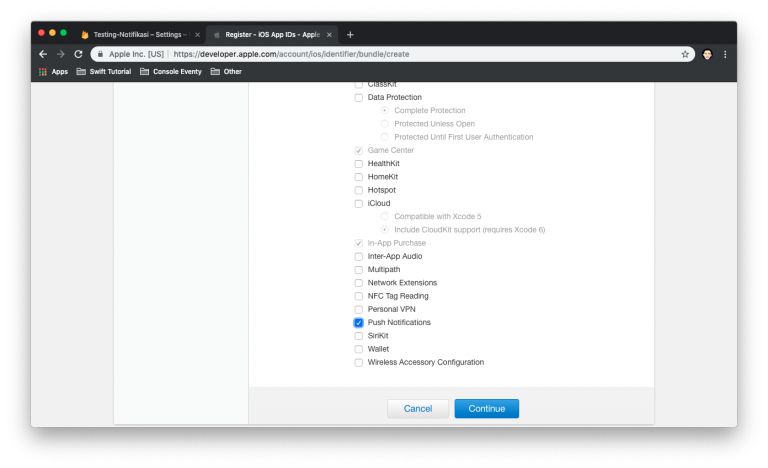Click the address bar URL field
The height and width of the screenshot is (468, 768).
(400, 54)
